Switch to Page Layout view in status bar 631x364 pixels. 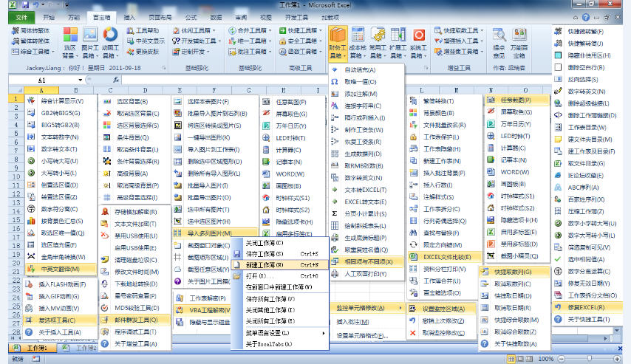[520, 358]
